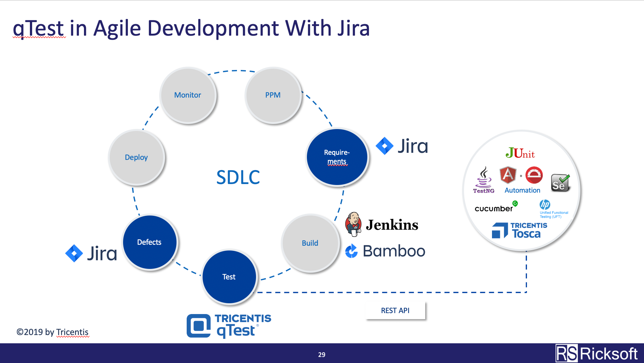Image resolution: width=644 pixels, height=363 pixels.
Task: Select the Requirements circle
Action: click(337, 157)
